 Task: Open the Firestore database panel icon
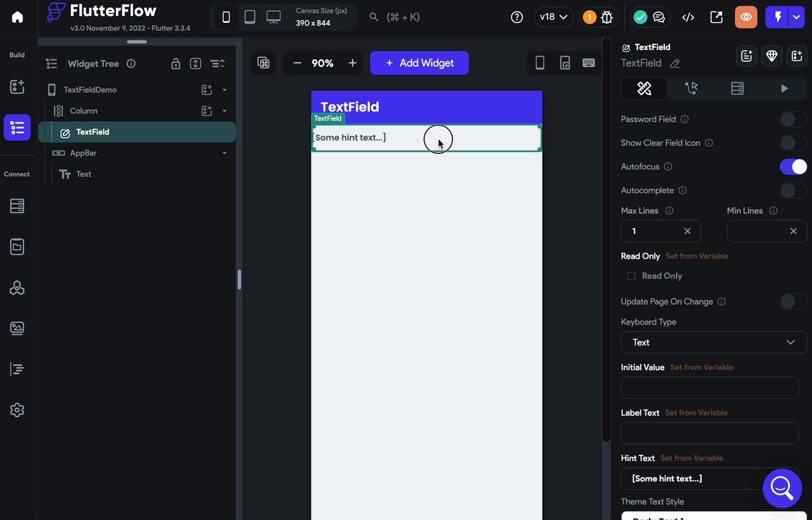(17, 206)
